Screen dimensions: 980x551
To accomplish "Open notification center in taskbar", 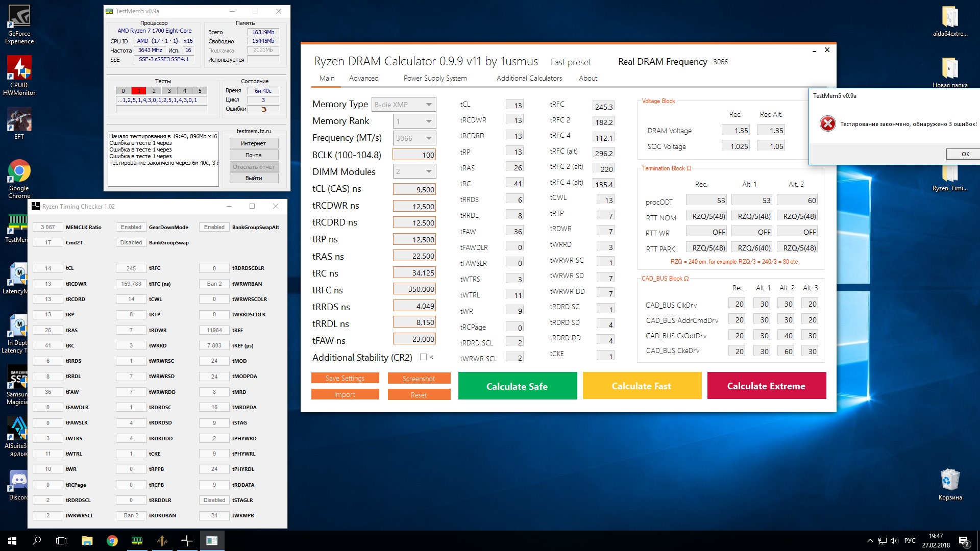I will [x=964, y=541].
